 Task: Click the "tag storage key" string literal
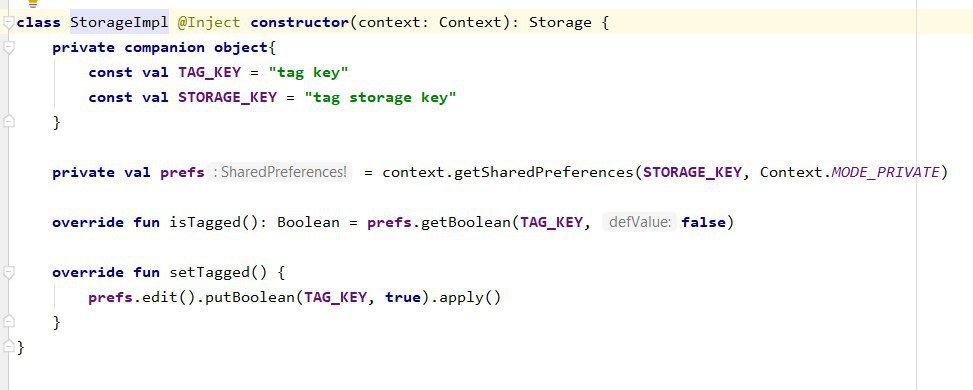click(x=380, y=98)
